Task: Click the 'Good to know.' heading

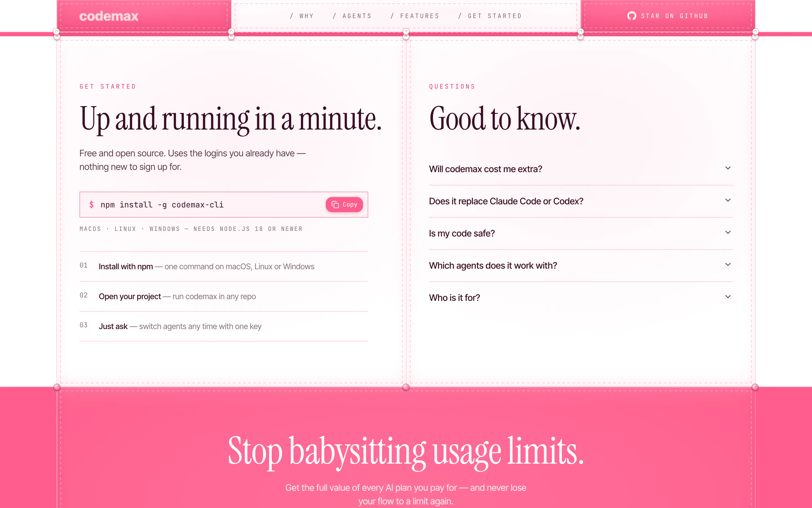Action: [x=505, y=119]
